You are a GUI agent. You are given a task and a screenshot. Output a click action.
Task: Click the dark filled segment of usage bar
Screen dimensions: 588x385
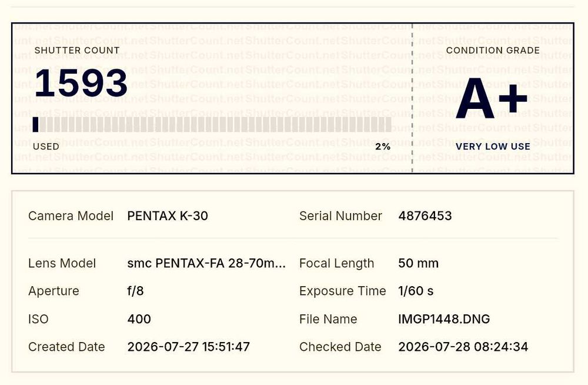pos(36,124)
